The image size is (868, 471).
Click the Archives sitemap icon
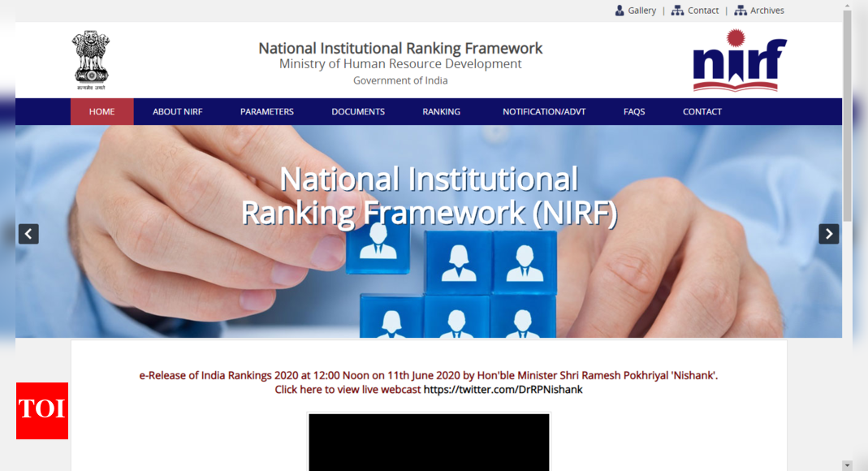(x=741, y=11)
